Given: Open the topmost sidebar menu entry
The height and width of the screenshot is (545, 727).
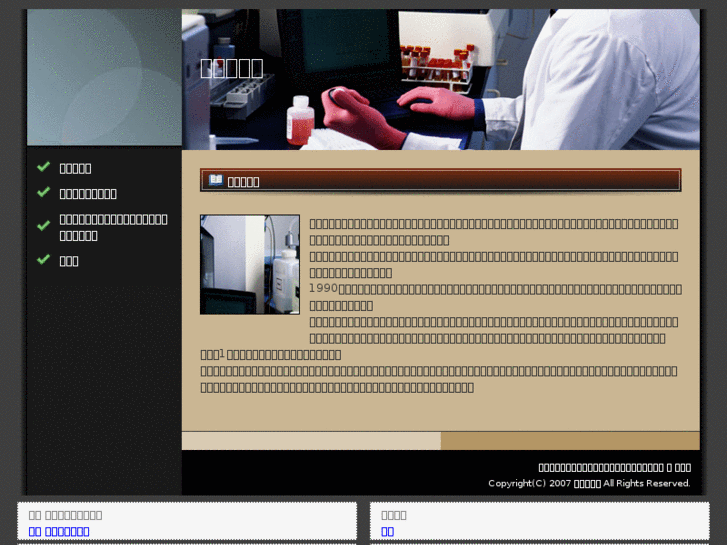Looking at the screenshot, I should pyautogui.click(x=75, y=168).
